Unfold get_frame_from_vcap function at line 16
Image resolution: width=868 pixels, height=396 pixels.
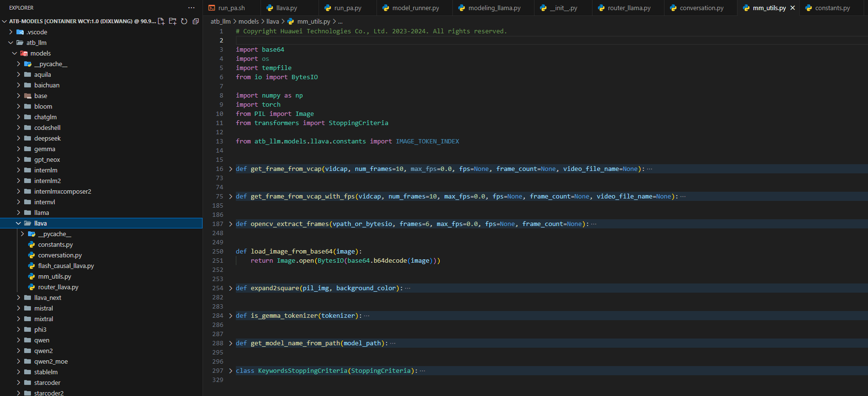point(231,169)
